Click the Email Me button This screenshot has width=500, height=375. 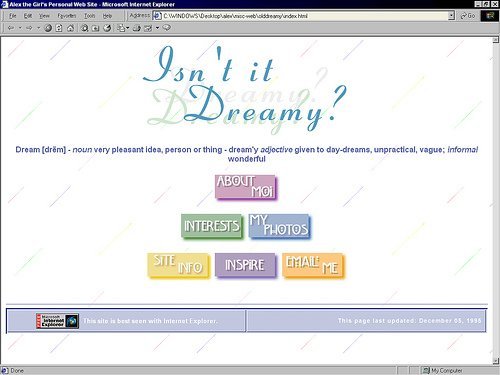point(313,265)
